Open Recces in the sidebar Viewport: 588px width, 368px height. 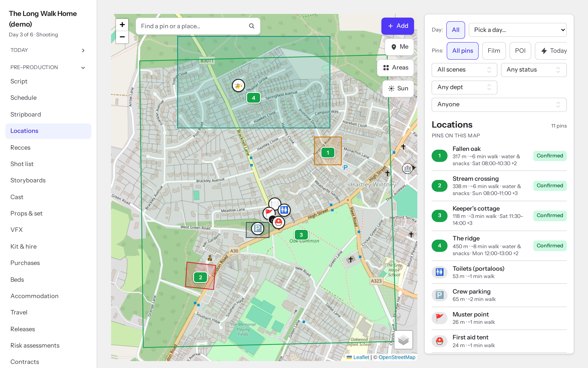(x=48, y=147)
